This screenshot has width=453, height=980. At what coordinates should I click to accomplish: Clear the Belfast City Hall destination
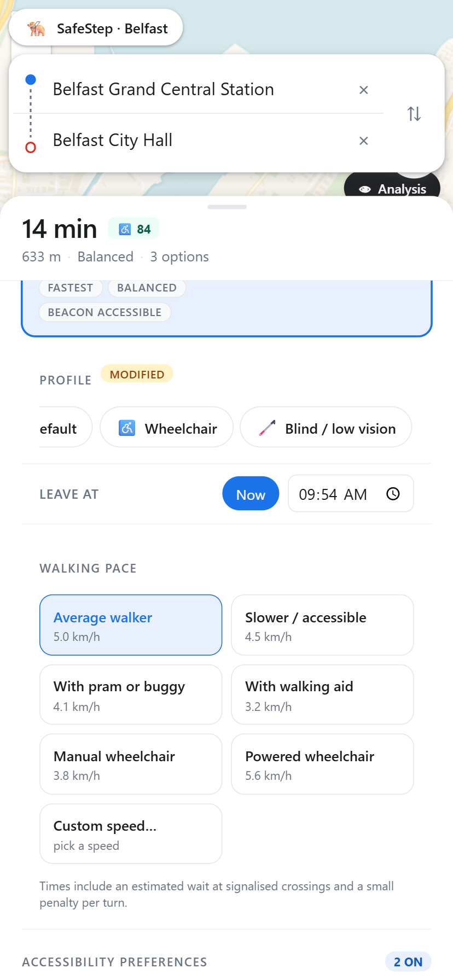pos(363,141)
